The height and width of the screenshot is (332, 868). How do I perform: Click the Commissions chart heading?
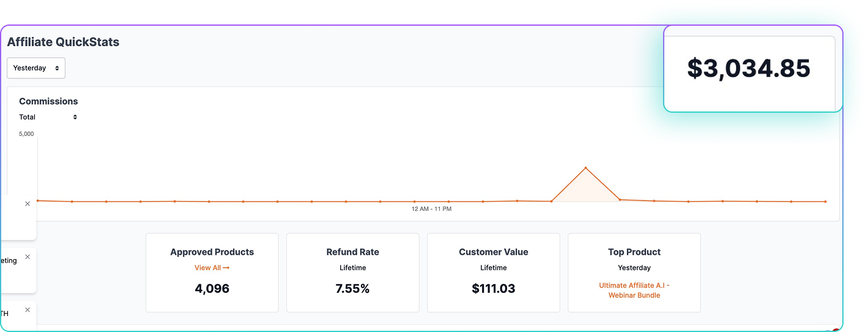[48, 101]
